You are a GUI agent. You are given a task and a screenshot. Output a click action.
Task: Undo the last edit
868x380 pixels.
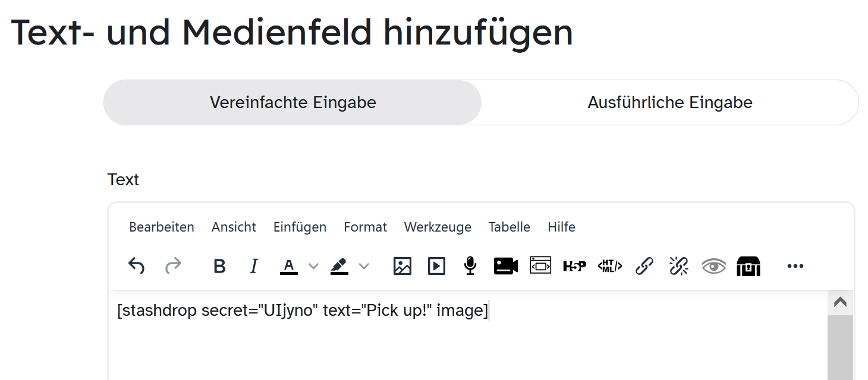tap(137, 266)
